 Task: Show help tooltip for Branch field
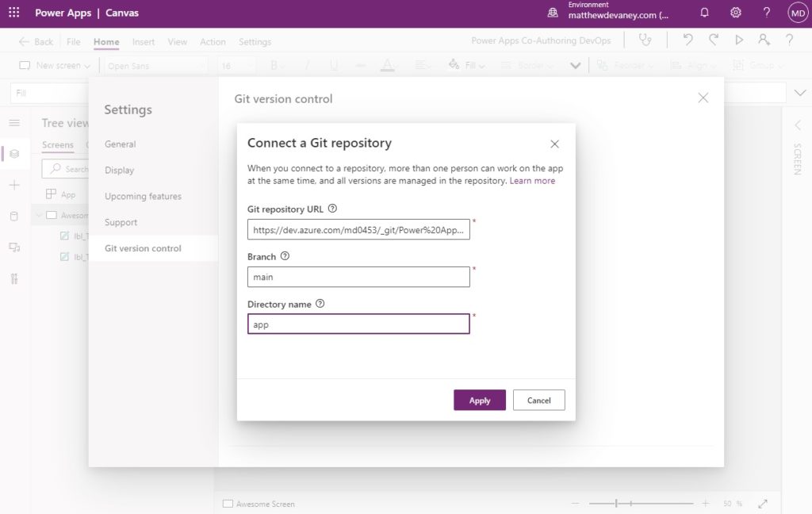click(x=285, y=256)
